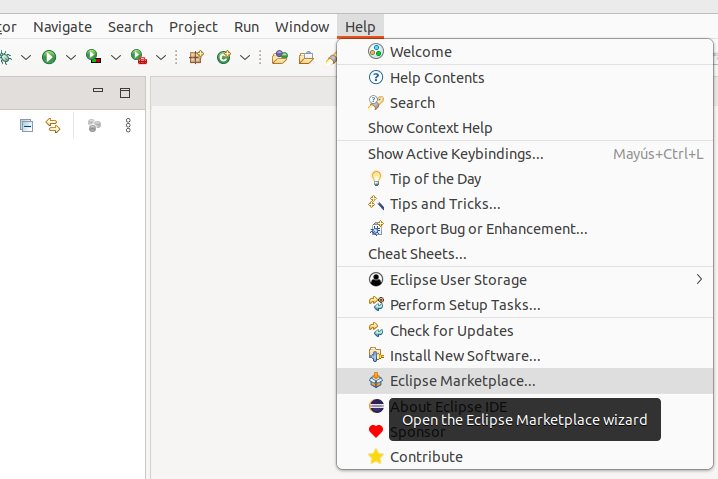
Task: Expand Eclipse User Storage submenu
Action: point(525,280)
